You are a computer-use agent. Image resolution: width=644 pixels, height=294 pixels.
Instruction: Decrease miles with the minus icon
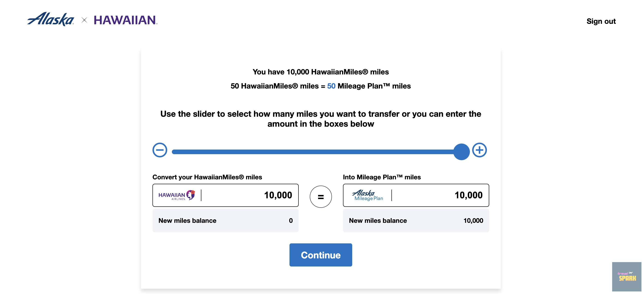point(160,150)
